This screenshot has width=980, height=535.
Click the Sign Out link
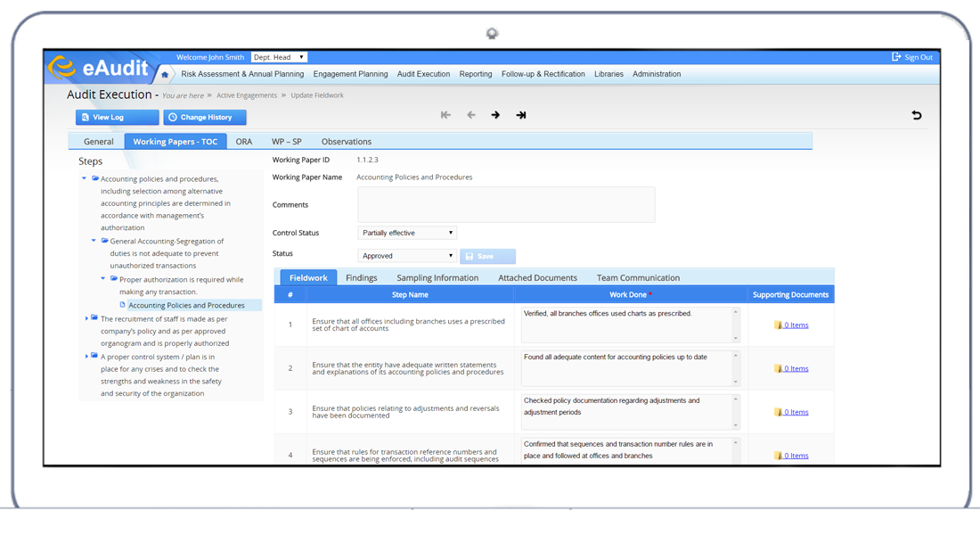click(x=912, y=57)
